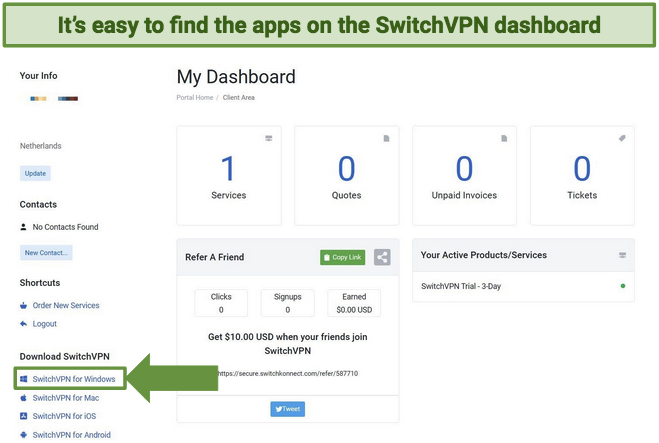
Task: Click the Windows logo icon beside SwitchVPN for Windows
Action: point(24,379)
